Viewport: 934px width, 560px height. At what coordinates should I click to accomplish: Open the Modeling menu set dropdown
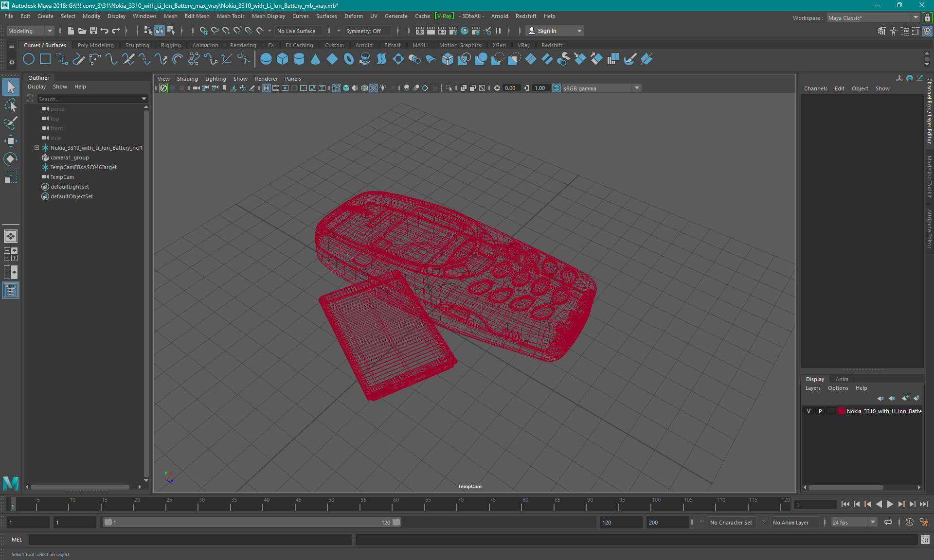(30, 31)
